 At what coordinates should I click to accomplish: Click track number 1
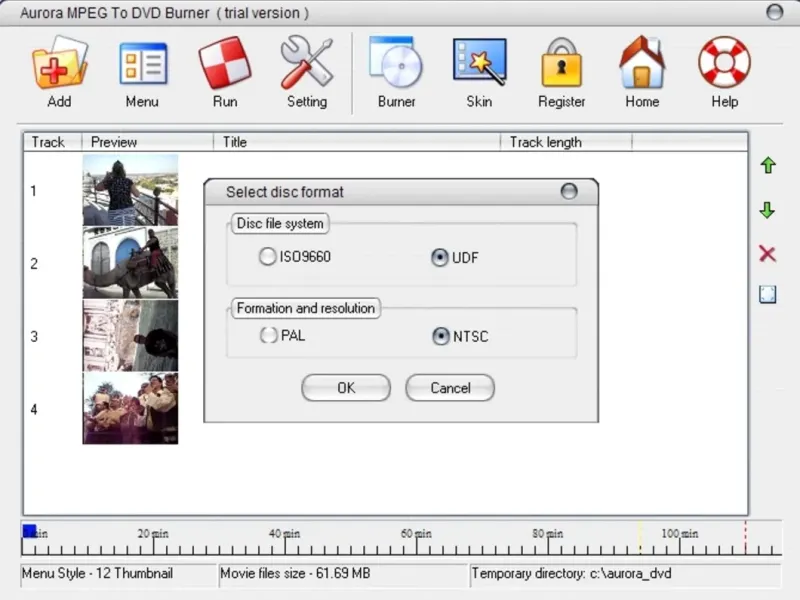(34, 191)
